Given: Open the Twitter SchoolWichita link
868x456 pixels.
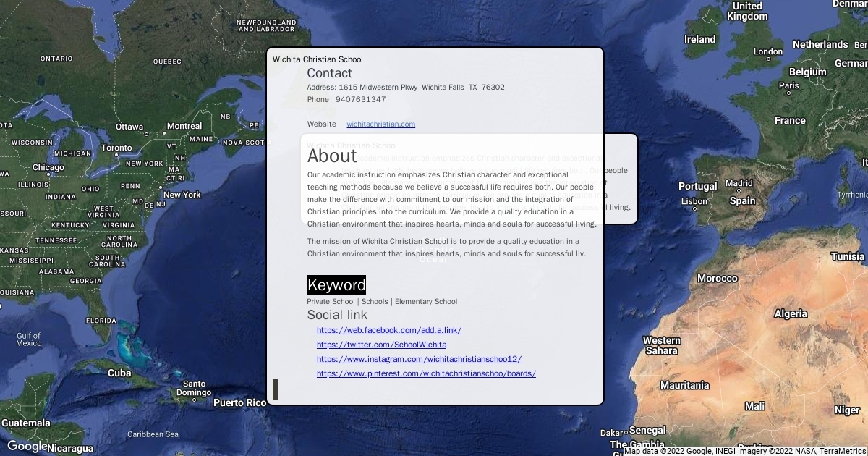Looking at the screenshot, I should click(381, 345).
